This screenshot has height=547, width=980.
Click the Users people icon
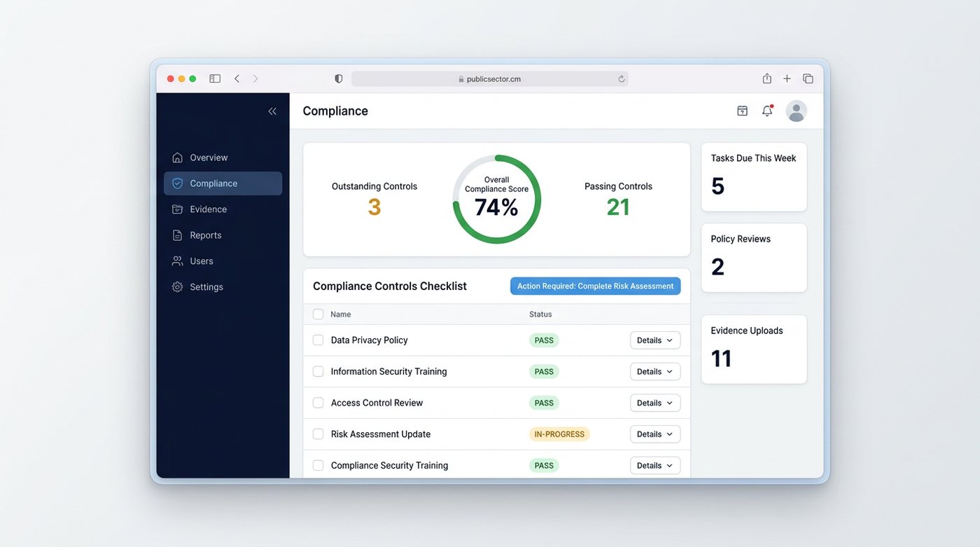point(178,261)
